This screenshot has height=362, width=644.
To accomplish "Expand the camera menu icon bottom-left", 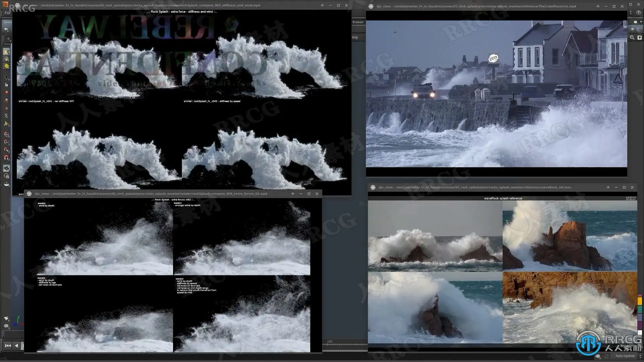I will pos(6,318).
